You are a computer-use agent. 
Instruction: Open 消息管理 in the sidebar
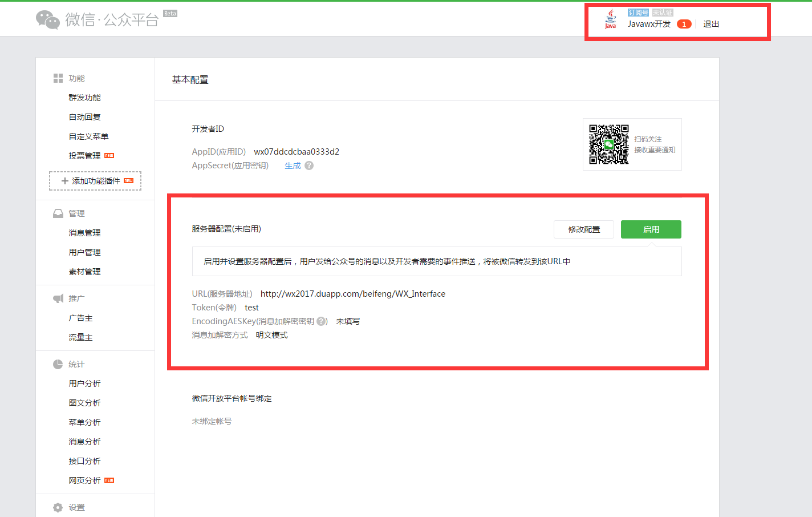click(85, 233)
